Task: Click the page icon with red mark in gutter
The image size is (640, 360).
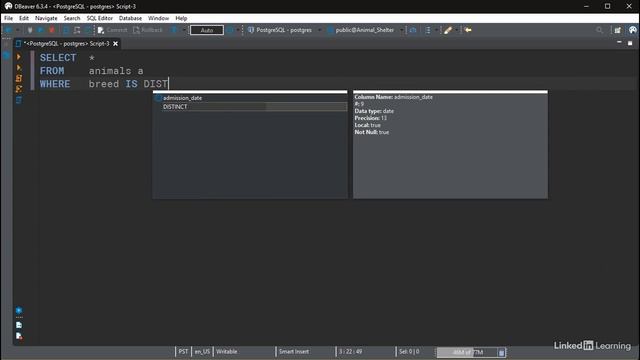Action: coord(19,336)
